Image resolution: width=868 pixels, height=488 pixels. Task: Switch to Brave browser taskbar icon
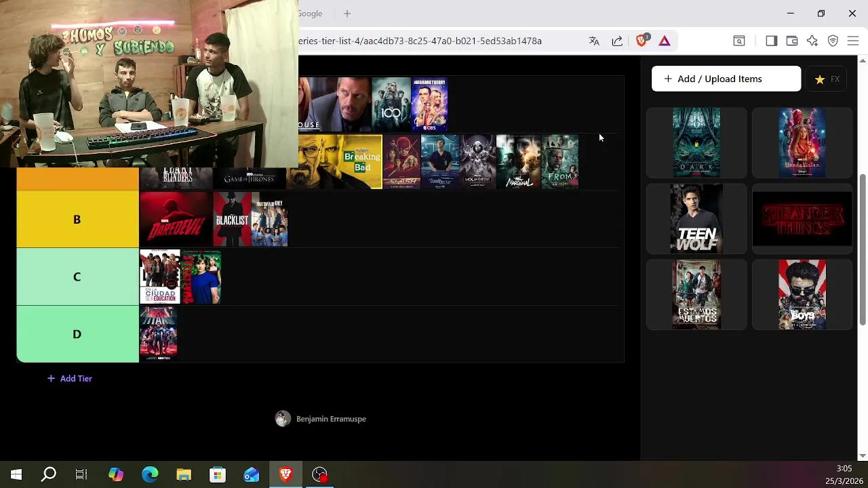pyautogui.click(x=285, y=474)
